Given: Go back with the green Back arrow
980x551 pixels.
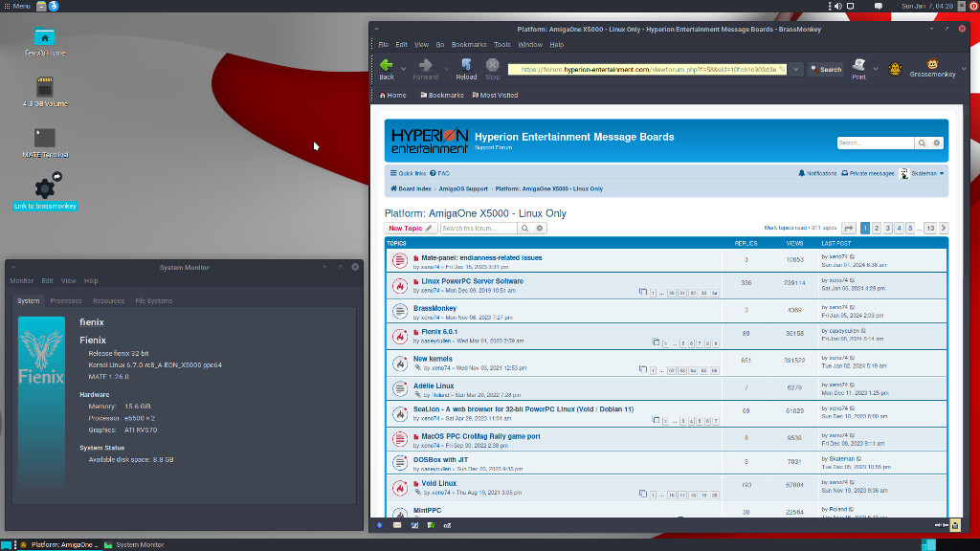Looking at the screenshot, I should pos(387,69).
